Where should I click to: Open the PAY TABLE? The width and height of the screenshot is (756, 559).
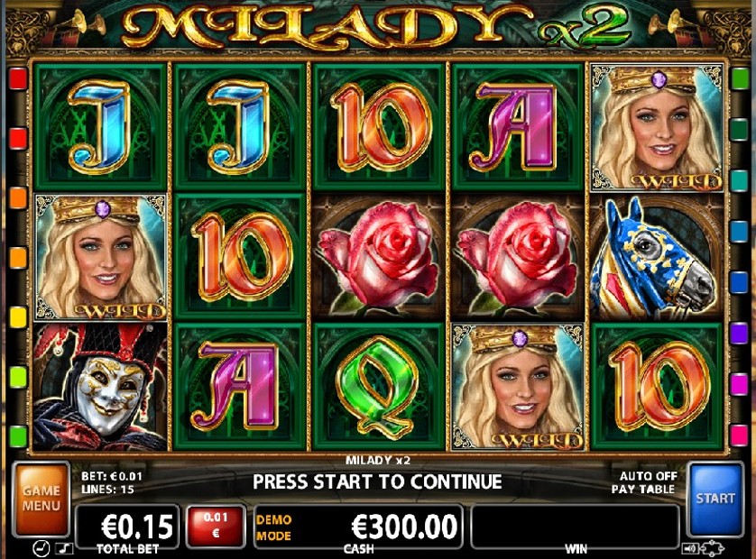click(643, 489)
